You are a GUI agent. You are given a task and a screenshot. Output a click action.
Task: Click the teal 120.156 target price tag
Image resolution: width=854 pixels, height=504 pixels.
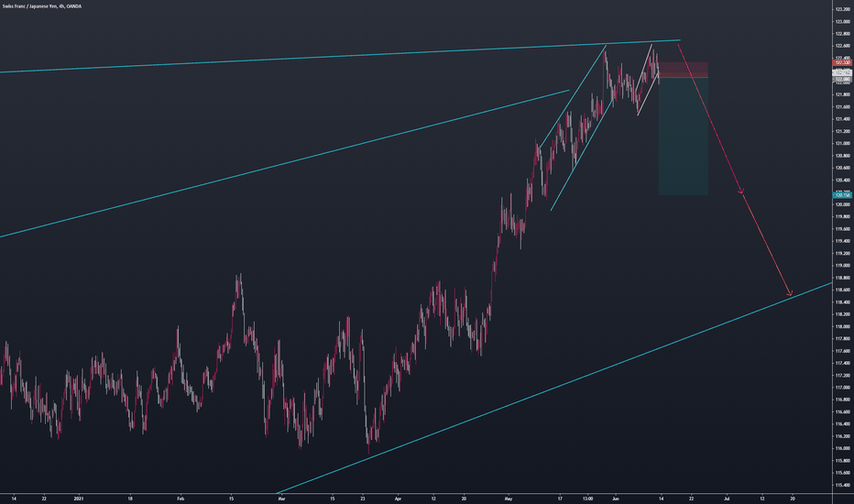tap(843, 195)
